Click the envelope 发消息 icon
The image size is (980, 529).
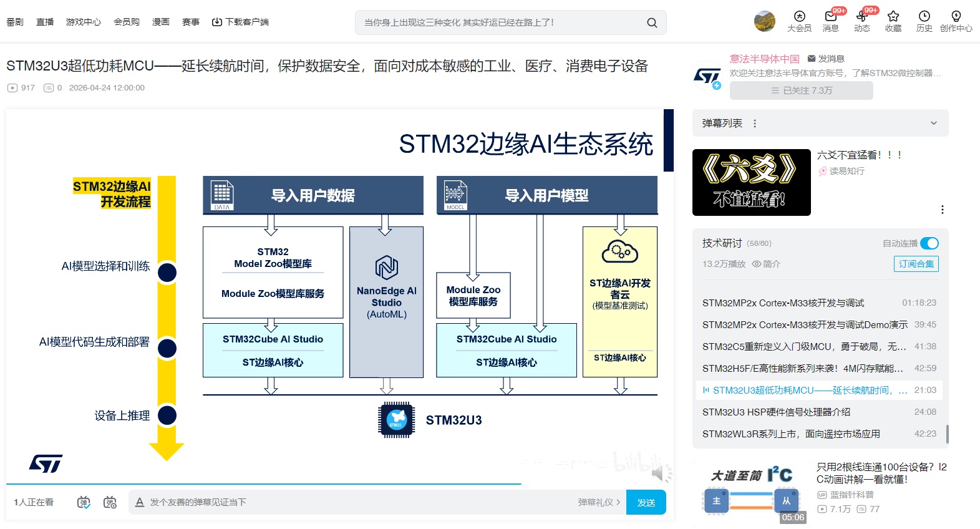pyautogui.click(x=812, y=59)
